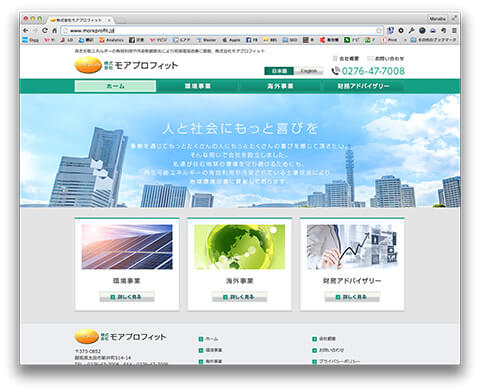The width and height of the screenshot is (480, 392).
Task: Open the 海外事業 navigation tab
Action: pos(280,86)
